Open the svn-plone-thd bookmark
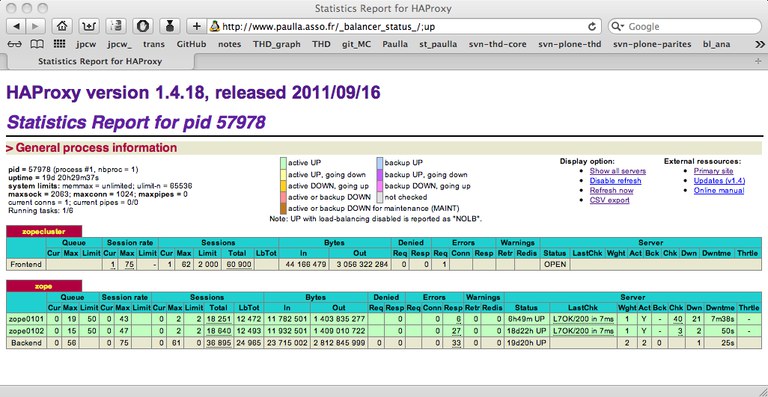 570,44
